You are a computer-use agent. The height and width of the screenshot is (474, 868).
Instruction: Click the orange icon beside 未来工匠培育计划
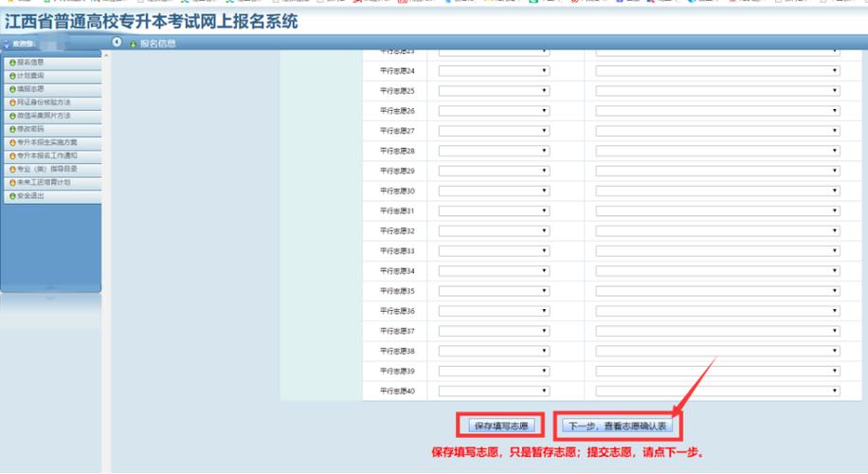coord(12,183)
